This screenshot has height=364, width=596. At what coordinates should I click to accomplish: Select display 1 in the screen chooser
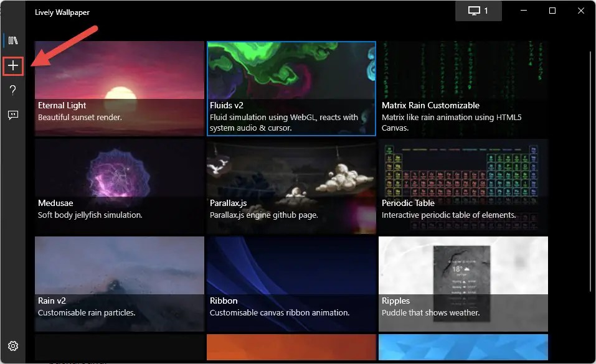point(478,11)
